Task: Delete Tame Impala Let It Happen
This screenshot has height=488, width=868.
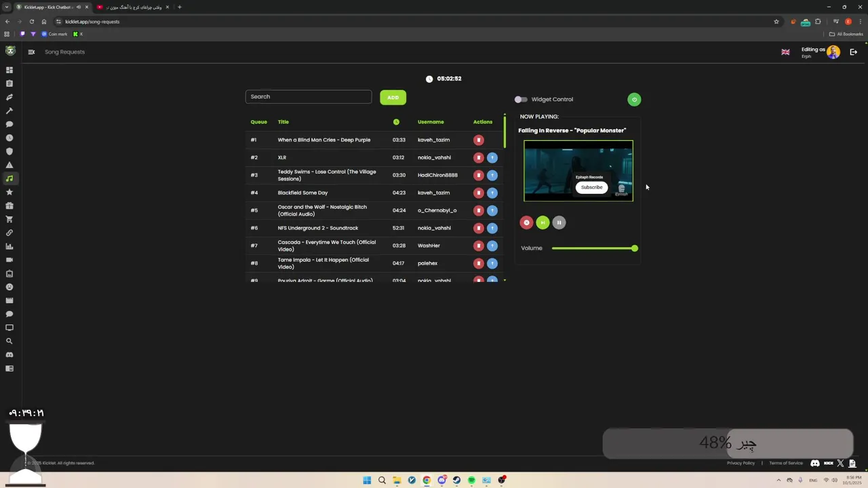Action: pyautogui.click(x=479, y=263)
